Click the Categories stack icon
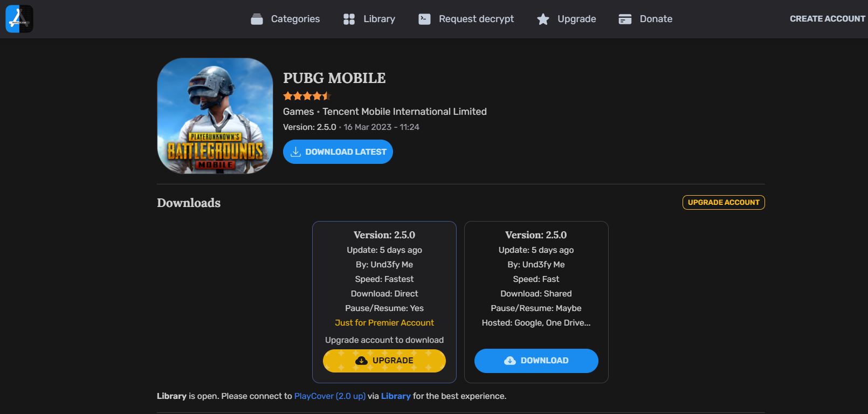This screenshot has height=414, width=868. (x=257, y=19)
